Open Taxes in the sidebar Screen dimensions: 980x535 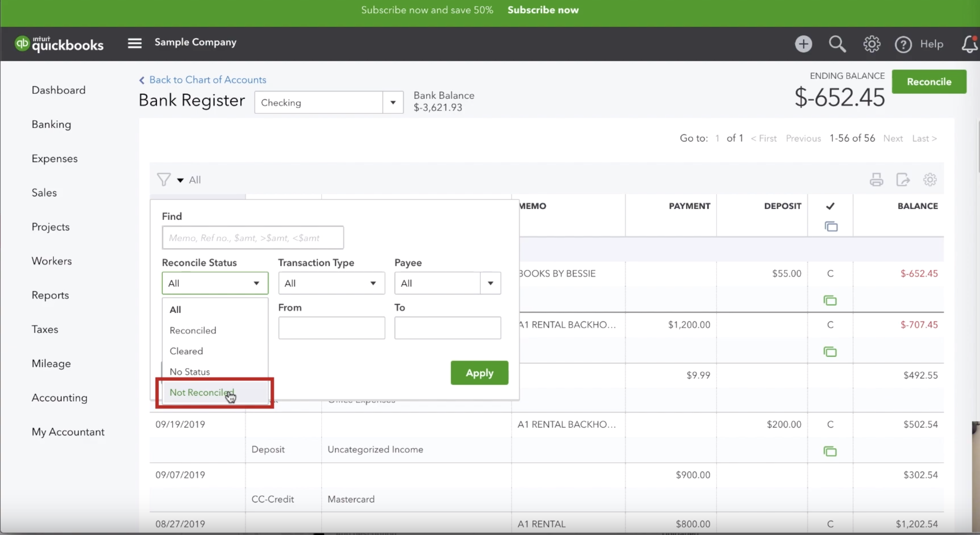[x=45, y=329]
